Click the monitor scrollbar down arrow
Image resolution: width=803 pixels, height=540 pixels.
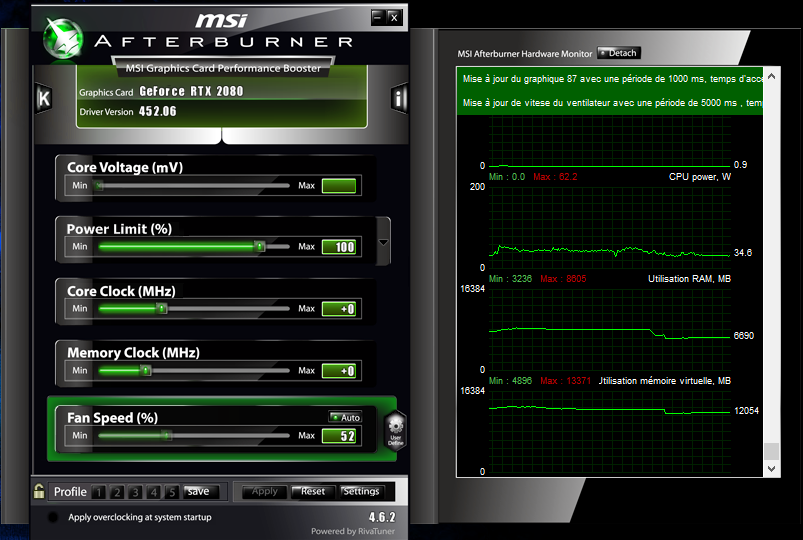tap(772, 468)
